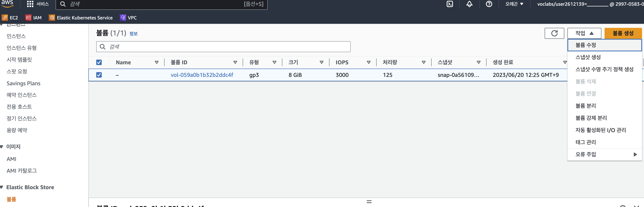The height and width of the screenshot is (207, 644).
Task: Sort by the 크기 column arrow
Action: 321,62
